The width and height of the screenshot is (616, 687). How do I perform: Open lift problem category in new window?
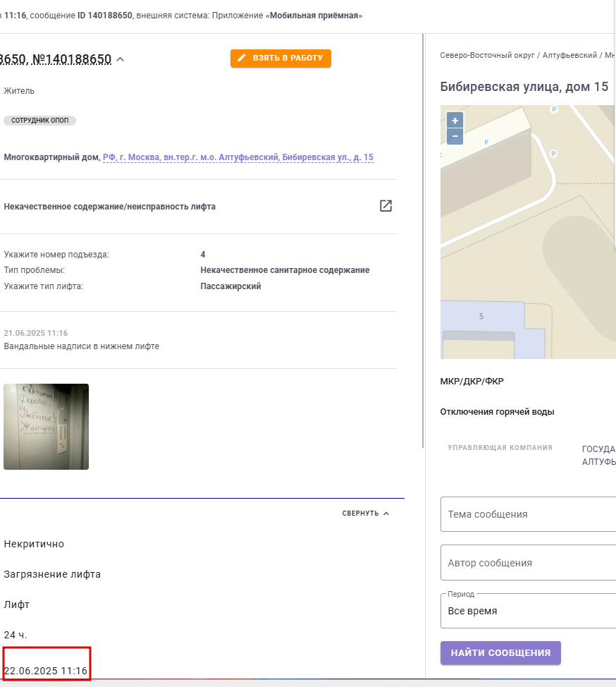click(386, 206)
